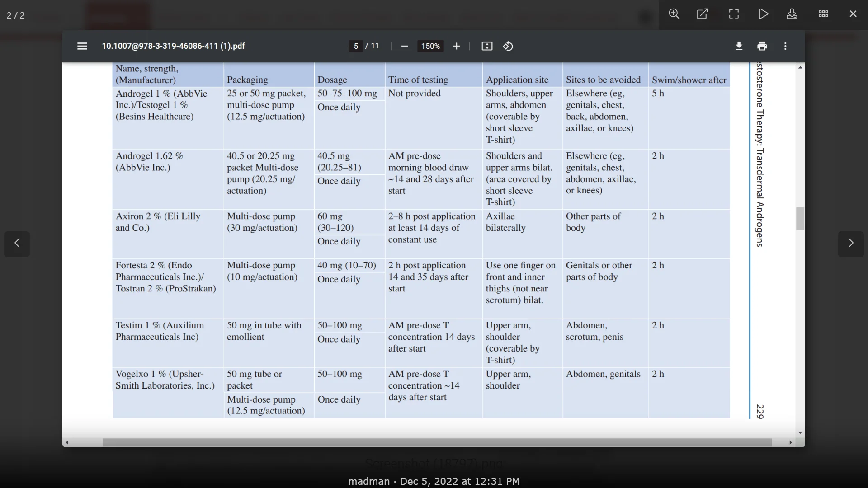Click the 'Time of testing' header
Viewport: 868px width, 488px height.
[418, 80]
